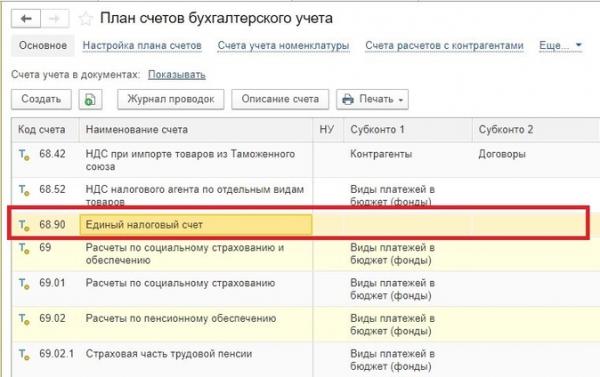Select НДС налогового агента по отдельным видам товаров
Viewport: 600px width, 377px height.
195,196
